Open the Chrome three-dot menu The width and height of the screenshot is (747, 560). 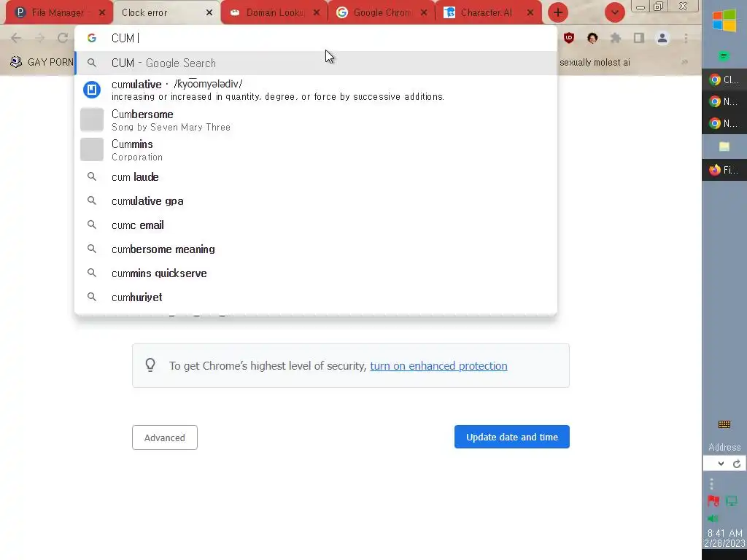pyautogui.click(x=686, y=38)
